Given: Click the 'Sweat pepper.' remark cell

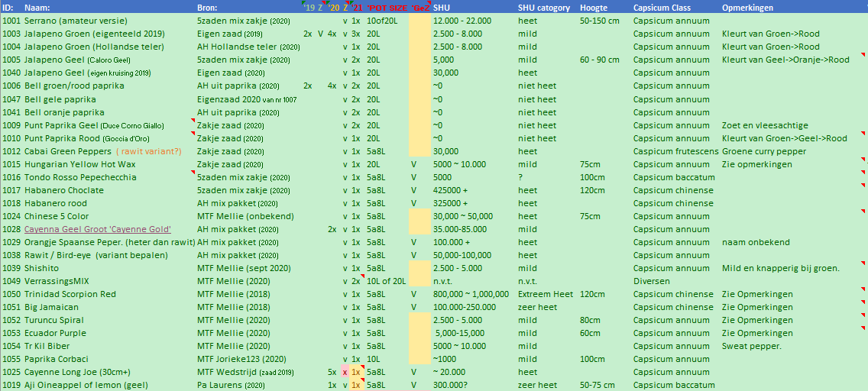Looking at the screenshot, I should tap(751, 346).
